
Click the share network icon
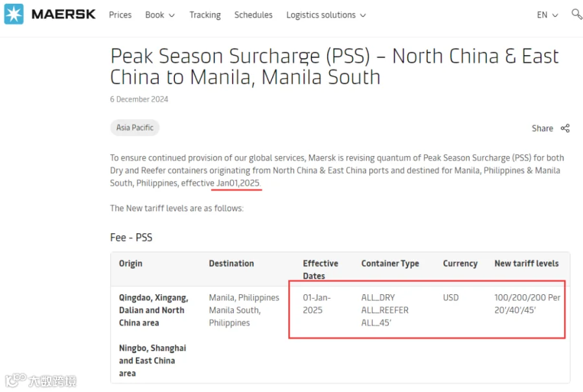565,128
